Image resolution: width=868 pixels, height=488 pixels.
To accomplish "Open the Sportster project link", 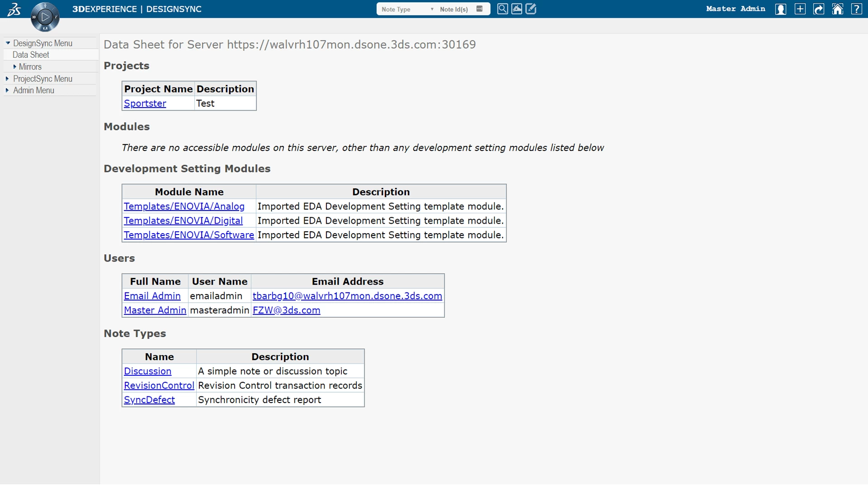I will (x=145, y=103).
